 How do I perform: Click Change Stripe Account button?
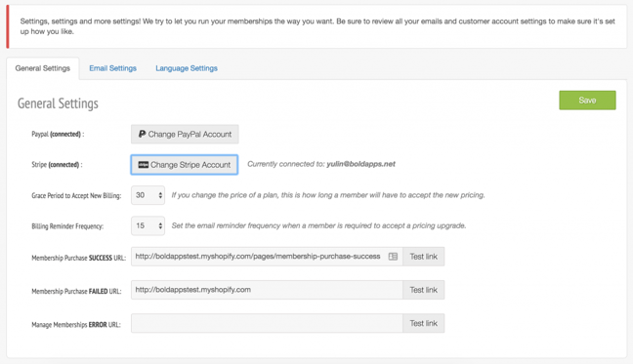point(184,165)
